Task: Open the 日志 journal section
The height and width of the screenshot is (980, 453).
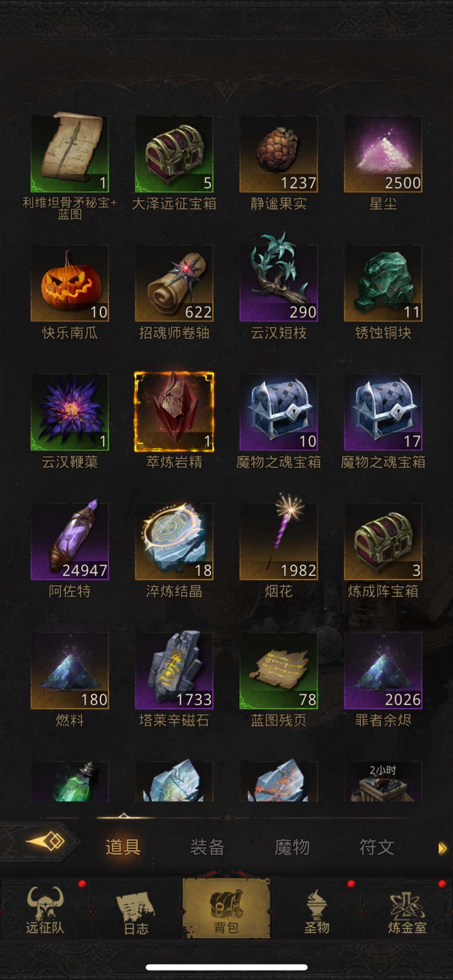Action: (136, 910)
